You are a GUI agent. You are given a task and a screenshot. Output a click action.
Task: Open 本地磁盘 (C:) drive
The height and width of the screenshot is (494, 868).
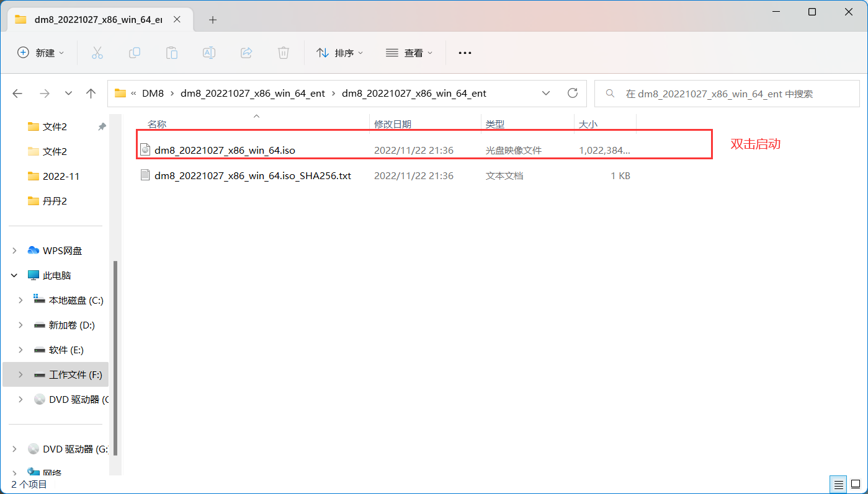tap(76, 300)
